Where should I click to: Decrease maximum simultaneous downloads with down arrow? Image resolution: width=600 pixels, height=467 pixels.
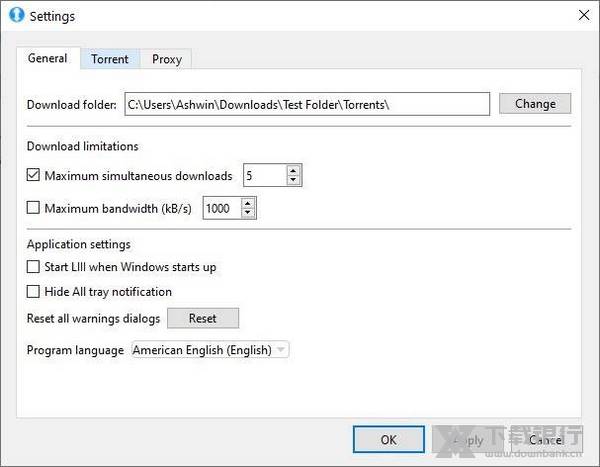pyautogui.click(x=293, y=181)
